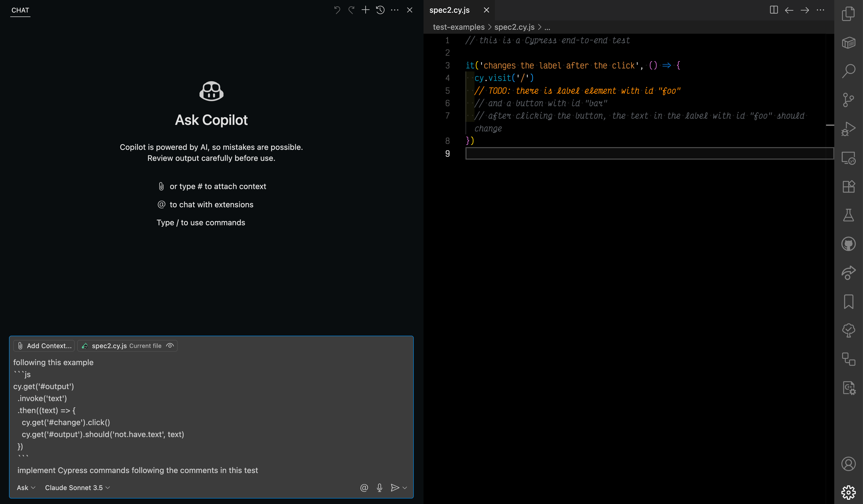The height and width of the screenshot is (504, 863).
Task: Click TODO comment about label element "foo"
Action: 577,91
